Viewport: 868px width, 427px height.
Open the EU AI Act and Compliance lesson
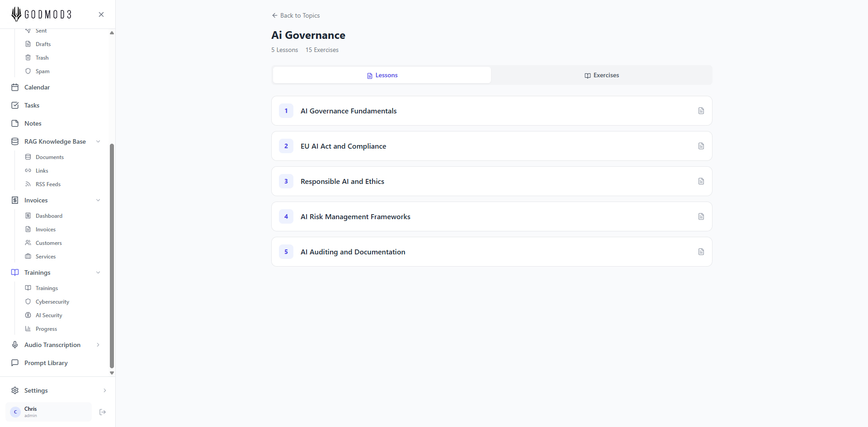click(x=344, y=146)
